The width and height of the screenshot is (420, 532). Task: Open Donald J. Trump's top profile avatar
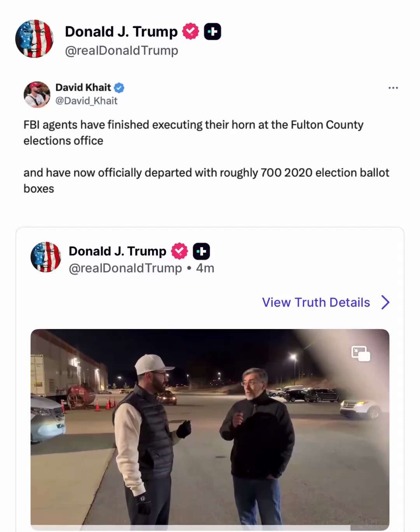[x=34, y=39]
